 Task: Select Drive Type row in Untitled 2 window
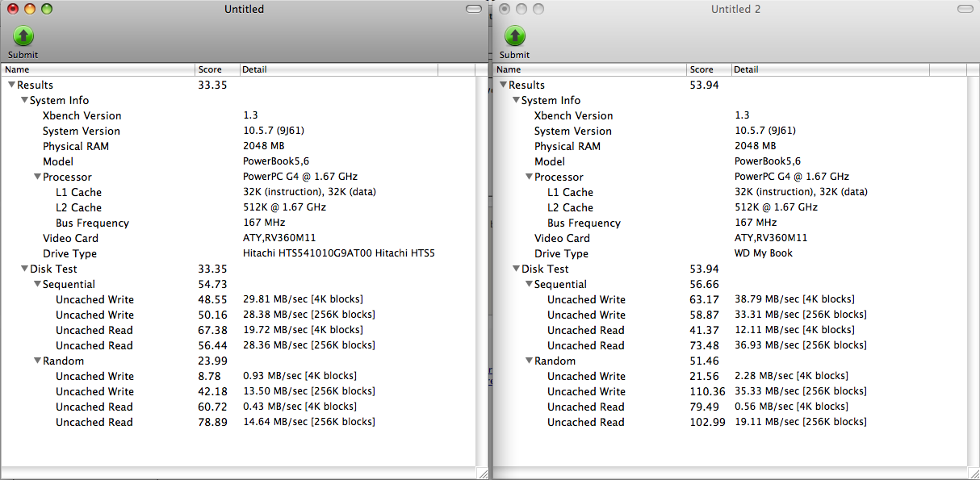(x=731, y=253)
